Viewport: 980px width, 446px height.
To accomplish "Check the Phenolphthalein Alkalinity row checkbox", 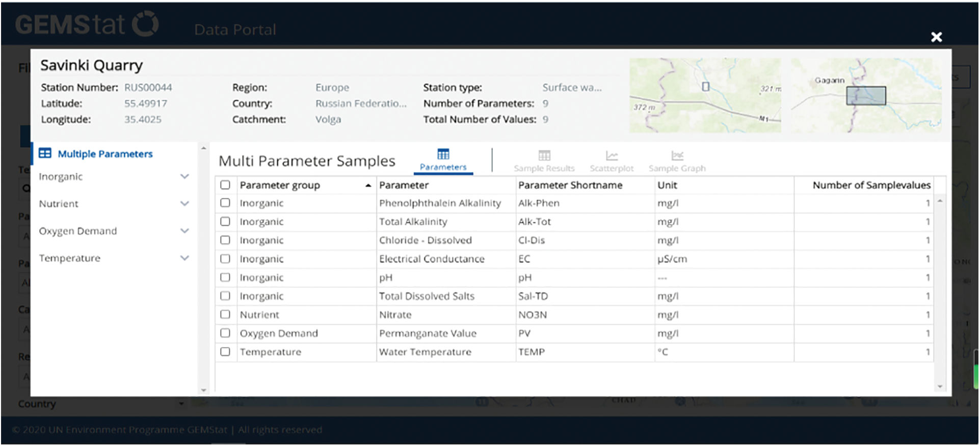I will point(225,203).
